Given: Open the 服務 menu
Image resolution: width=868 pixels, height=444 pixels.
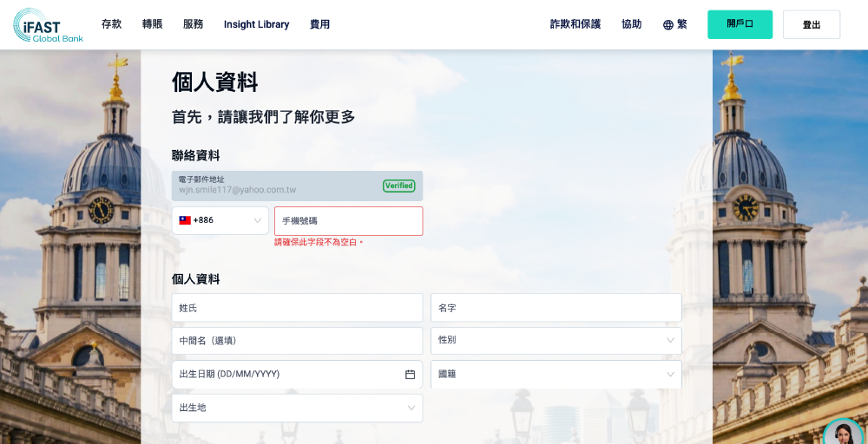Looking at the screenshot, I should 194,24.
